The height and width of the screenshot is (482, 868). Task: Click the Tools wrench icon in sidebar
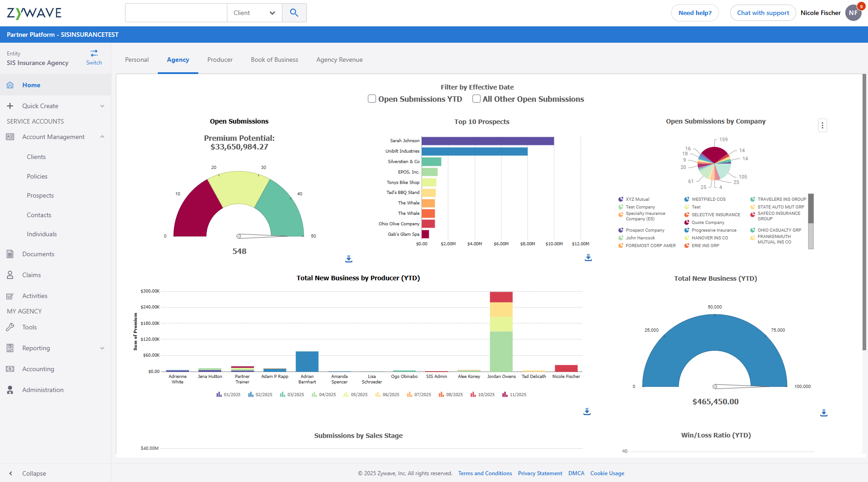click(x=10, y=327)
